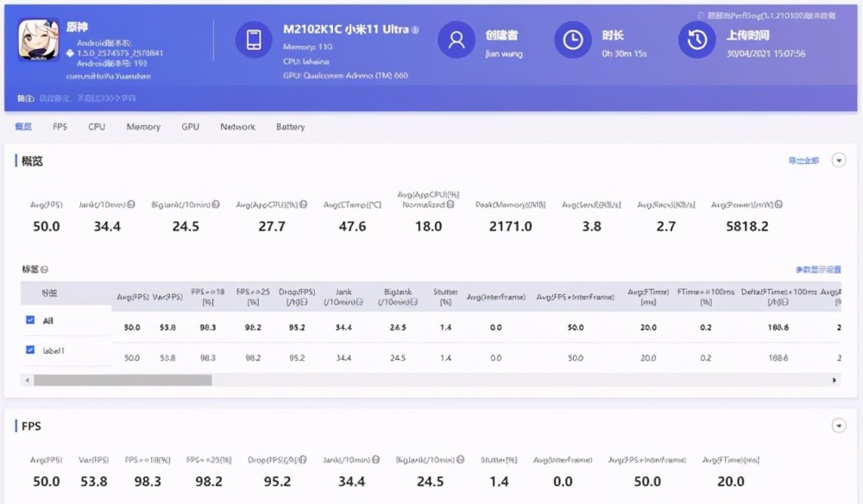Toggle the All row checkbox

30,320
